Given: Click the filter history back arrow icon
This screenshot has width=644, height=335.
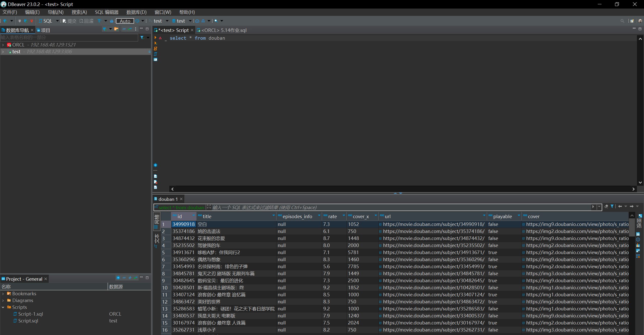Looking at the screenshot, I should click(x=620, y=206).
